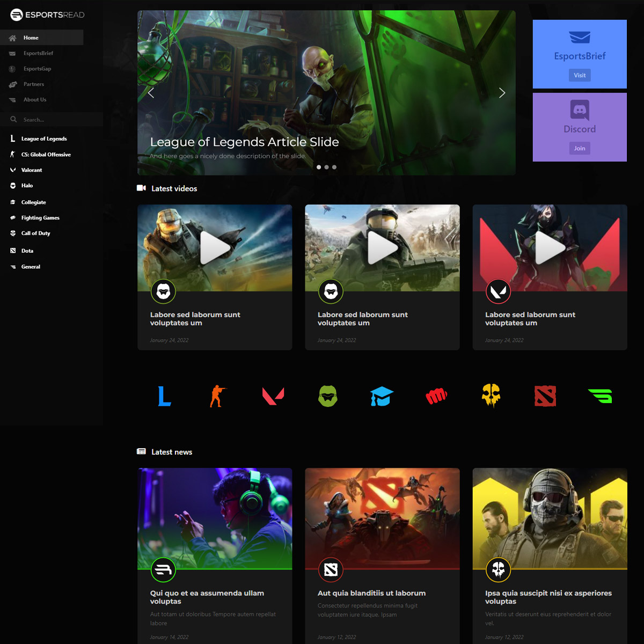Click the Halo helmet icon in sidebar
Viewport: 644px width, 644px height.
pos(13,186)
